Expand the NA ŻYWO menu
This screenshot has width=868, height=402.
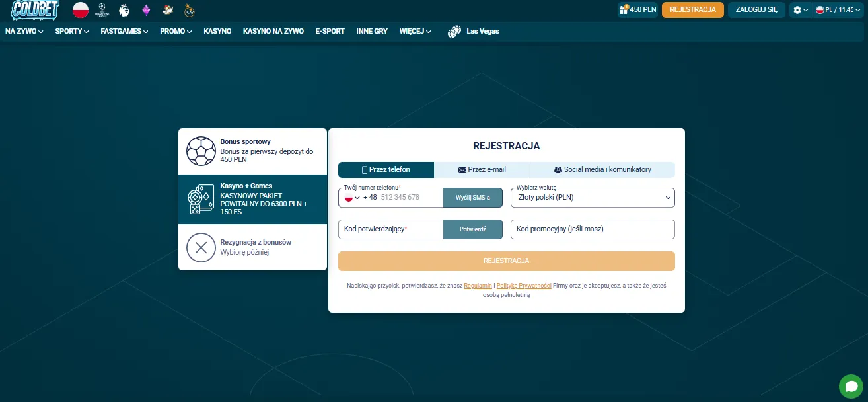[x=24, y=31]
